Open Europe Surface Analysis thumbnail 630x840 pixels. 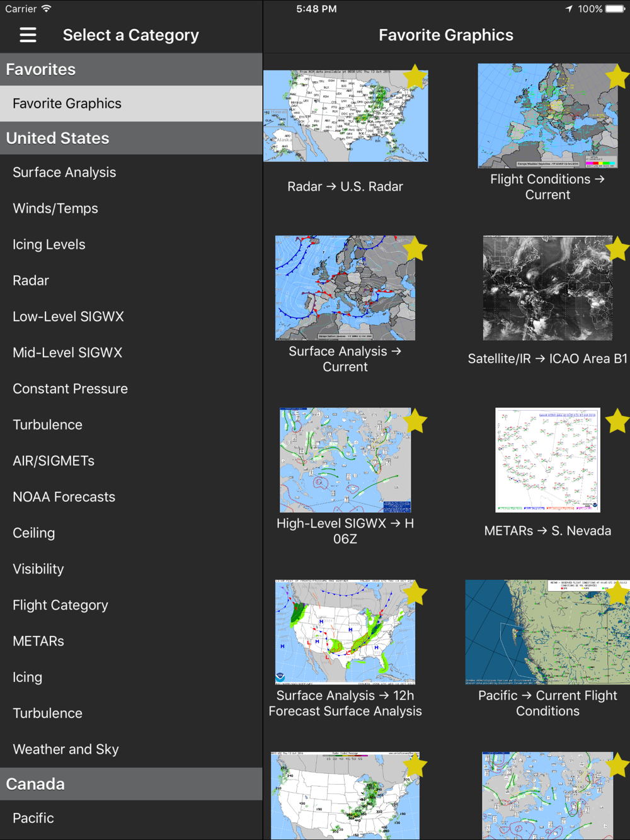[345, 288]
